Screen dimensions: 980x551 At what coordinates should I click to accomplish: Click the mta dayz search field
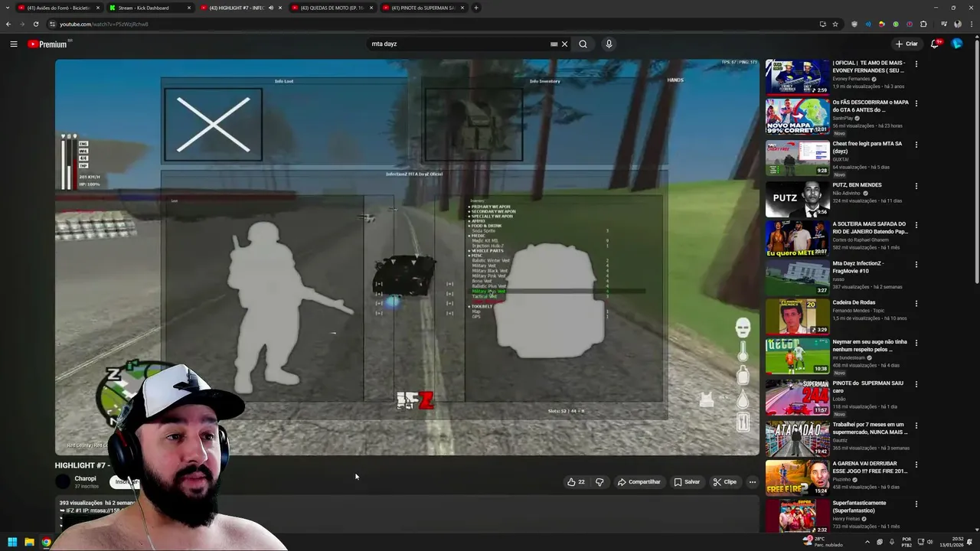pos(458,44)
